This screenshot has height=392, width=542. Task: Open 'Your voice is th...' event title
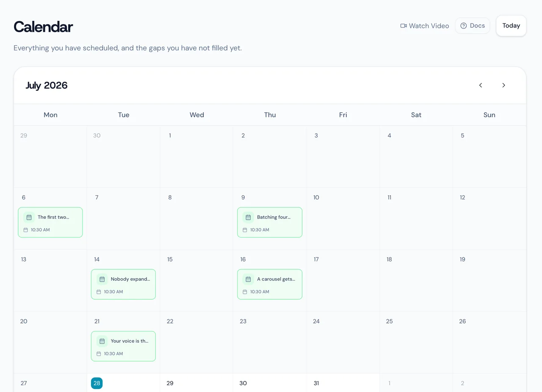click(130, 341)
